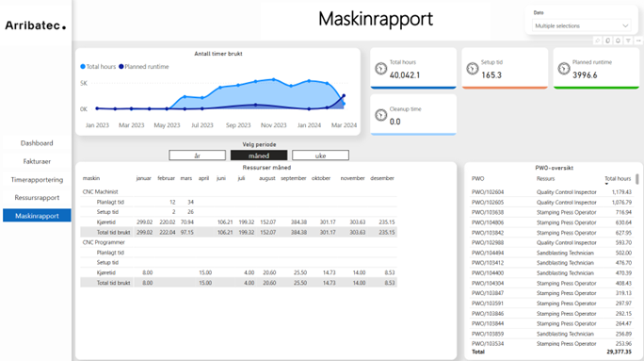Click the Arribatec logo
Screen dimensions: 644x361
click(x=36, y=25)
